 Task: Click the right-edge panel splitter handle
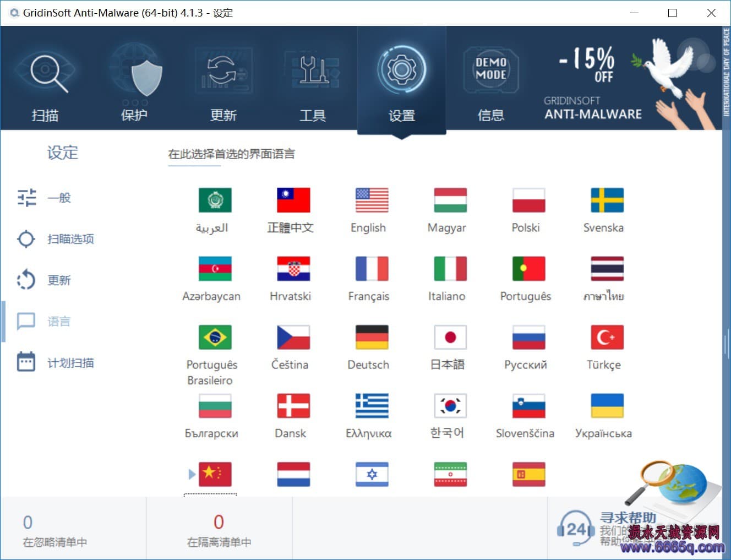coord(727,344)
